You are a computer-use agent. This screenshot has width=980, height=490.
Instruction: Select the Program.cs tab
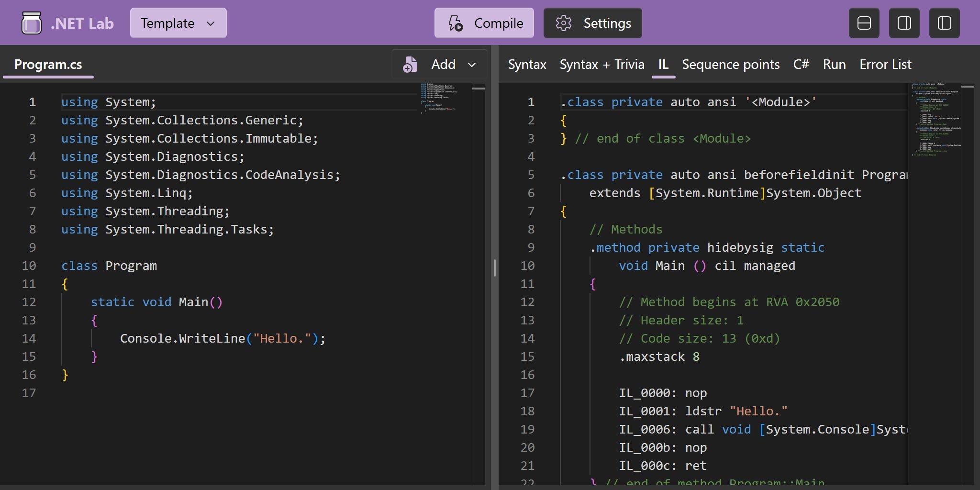[48, 64]
